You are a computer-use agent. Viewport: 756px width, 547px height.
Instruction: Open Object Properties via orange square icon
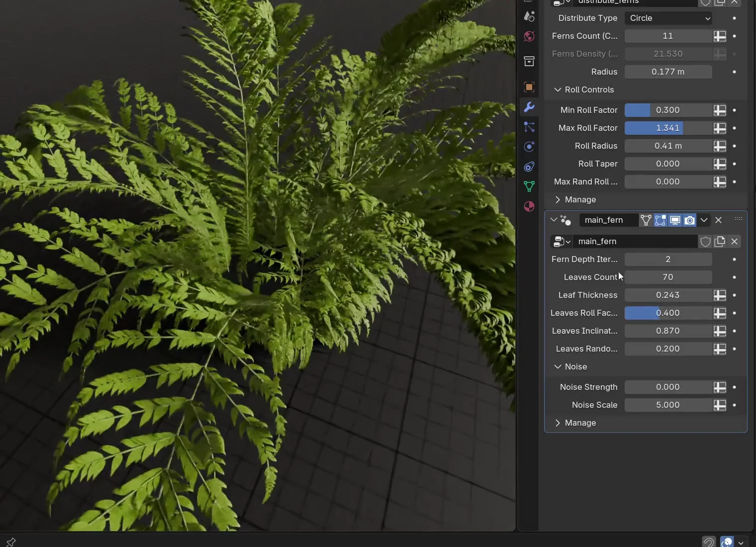point(529,87)
